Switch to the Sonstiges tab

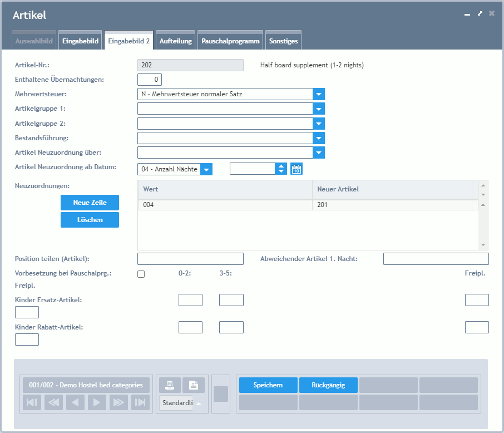tap(284, 41)
